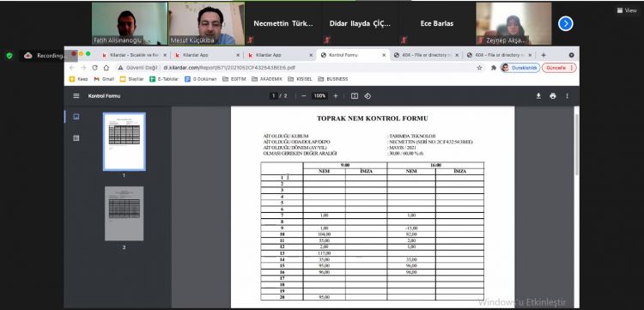Image resolution: width=644 pixels, height=310 pixels.
Task: Switch to the Kontrol Formu tab
Action: pyautogui.click(x=352, y=55)
